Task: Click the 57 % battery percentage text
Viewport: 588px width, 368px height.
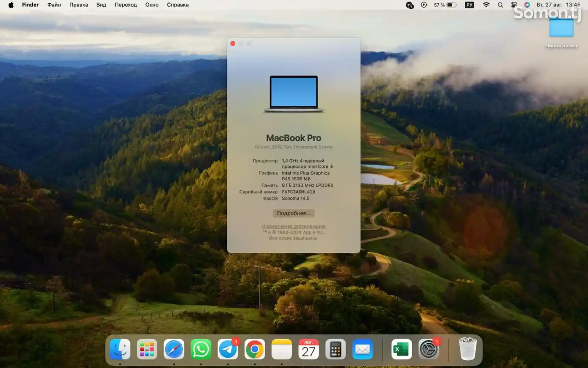Action: 439,5
